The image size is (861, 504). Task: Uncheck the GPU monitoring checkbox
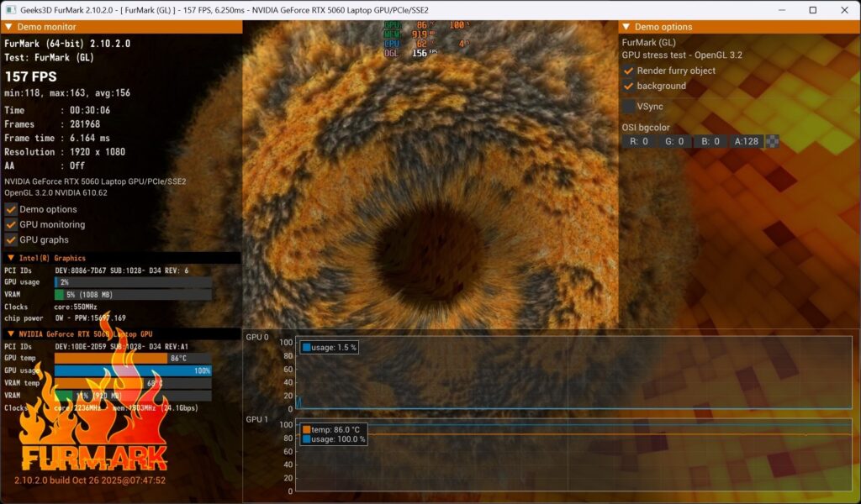click(11, 225)
